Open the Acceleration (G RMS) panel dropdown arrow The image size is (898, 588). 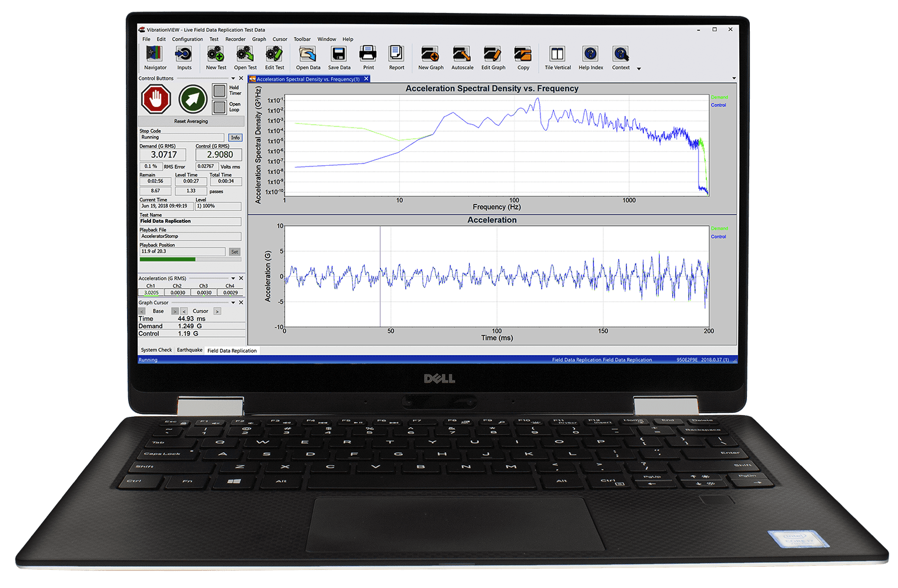click(233, 278)
